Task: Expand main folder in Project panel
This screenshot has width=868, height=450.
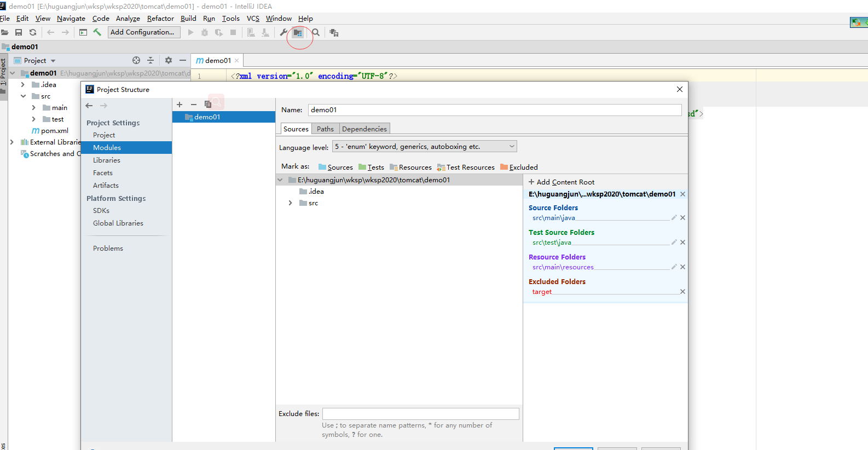Action: (33, 108)
